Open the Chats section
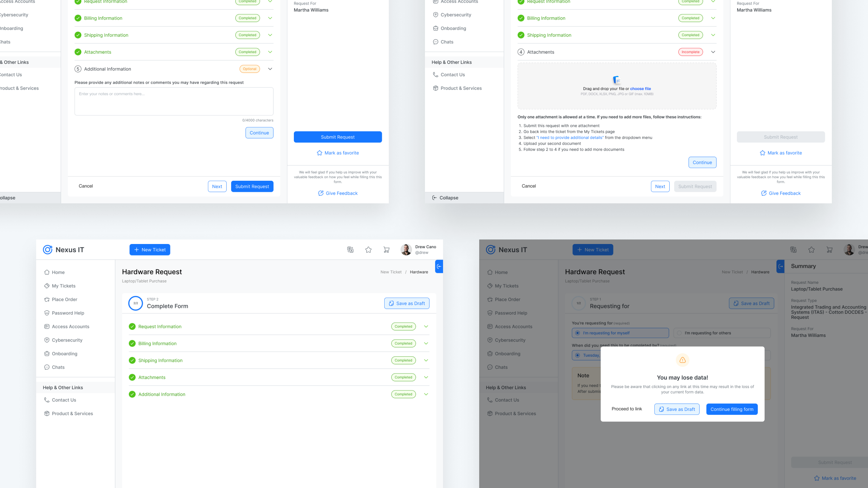868x488 pixels. tap(58, 367)
